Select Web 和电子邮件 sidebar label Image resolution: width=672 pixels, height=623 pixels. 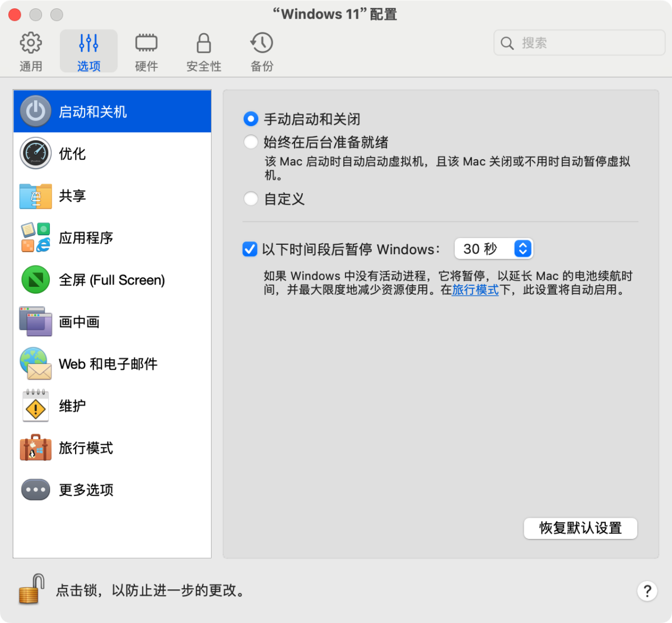coord(108,364)
